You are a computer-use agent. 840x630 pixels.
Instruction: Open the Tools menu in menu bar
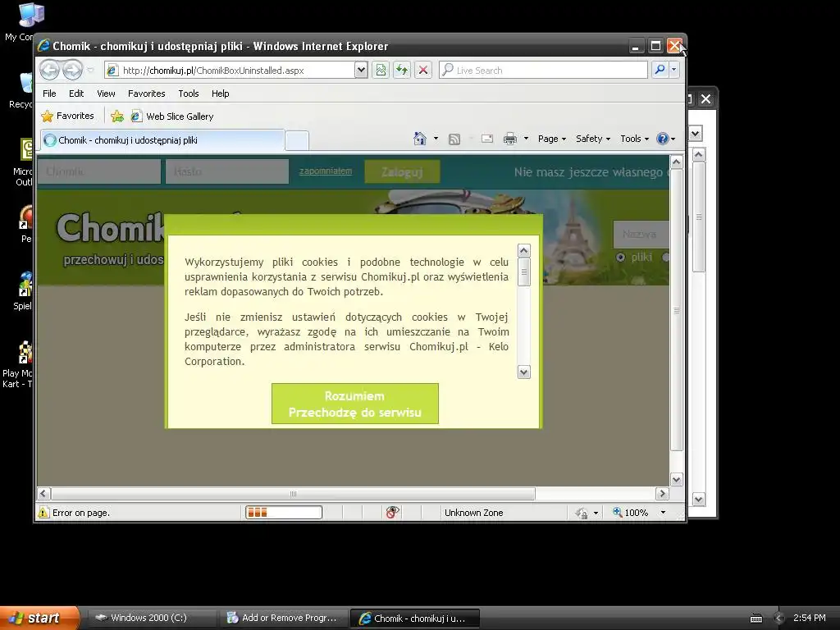click(189, 94)
